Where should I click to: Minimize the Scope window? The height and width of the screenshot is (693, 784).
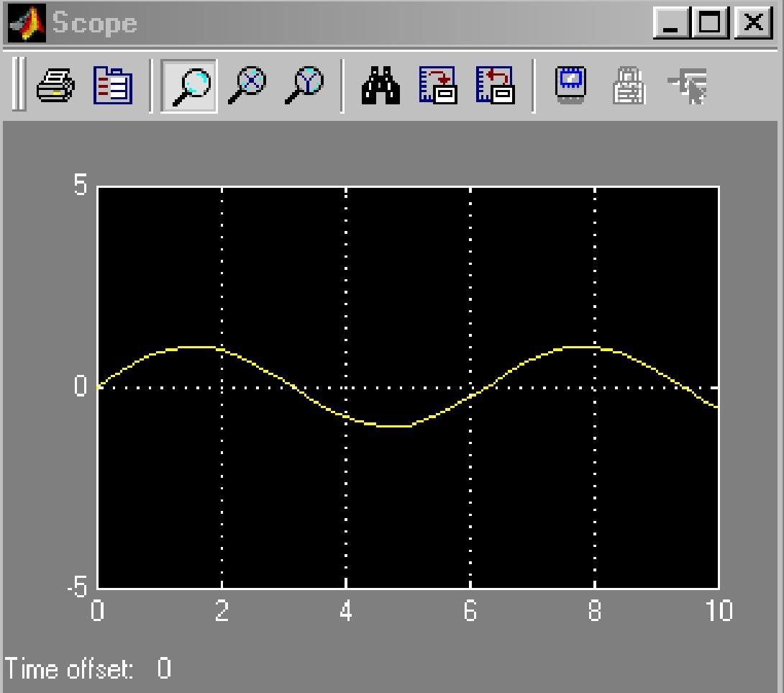[672, 23]
